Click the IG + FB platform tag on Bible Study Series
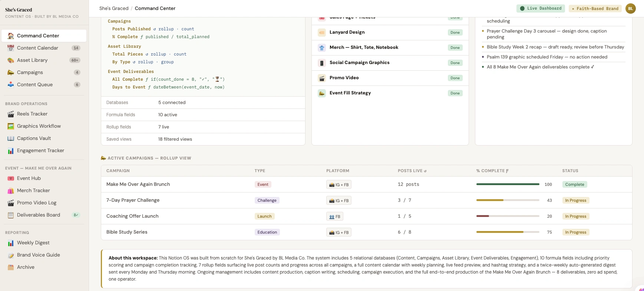644x291 pixels. pos(339,233)
